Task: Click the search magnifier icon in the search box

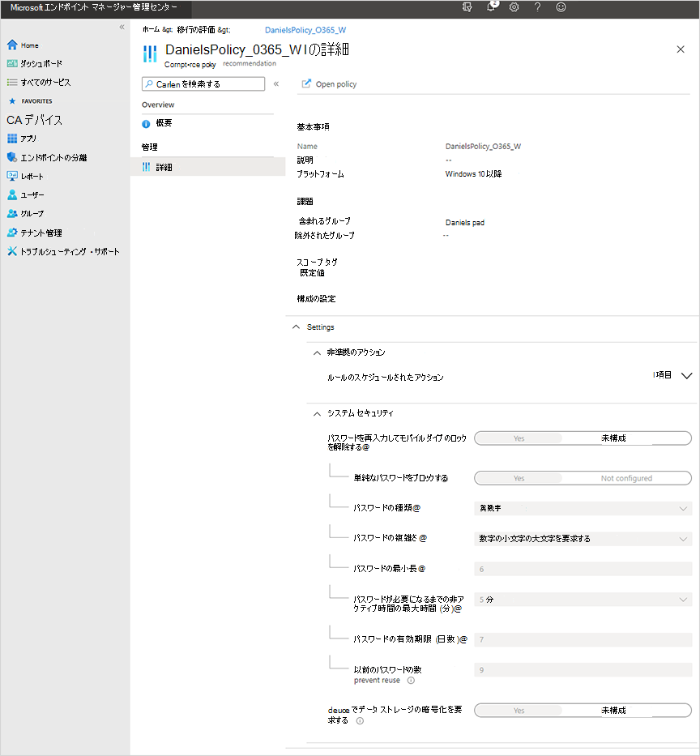Action: (x=149, y=83)
